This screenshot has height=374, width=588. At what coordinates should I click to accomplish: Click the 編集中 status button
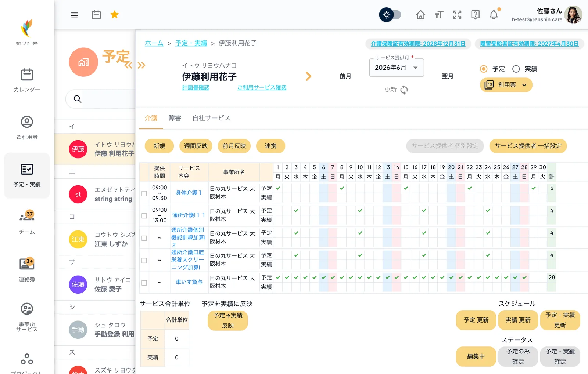click(476, 356)
